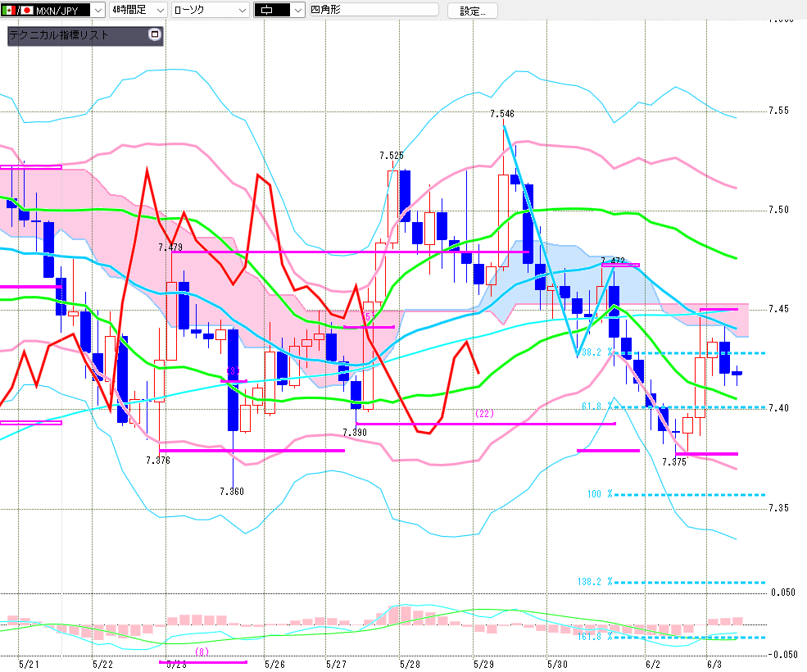The image size is (807, 672).
Task: Click the 7.55 price axis label
Action: pyautogui.click(x=778, y=111)
